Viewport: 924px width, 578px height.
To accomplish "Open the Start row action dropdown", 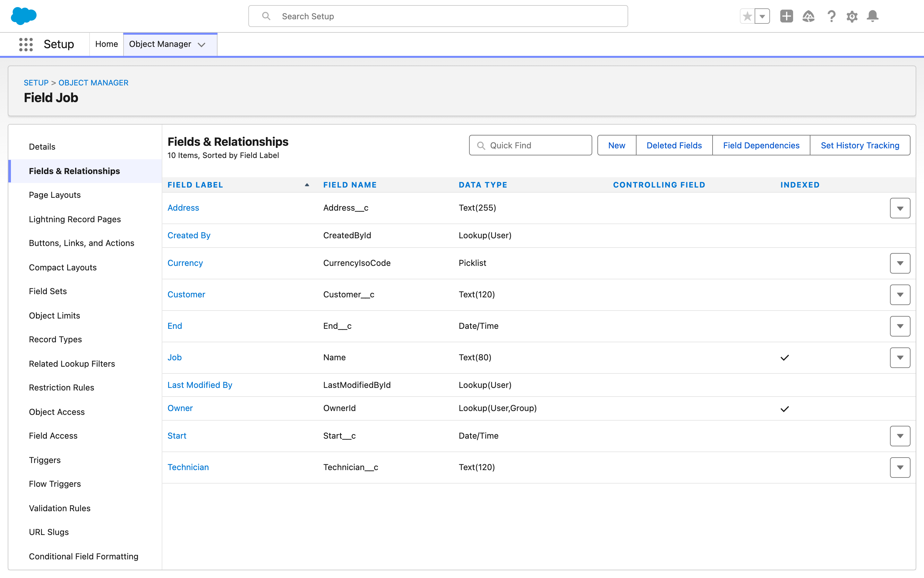I will tap(900, 436).
